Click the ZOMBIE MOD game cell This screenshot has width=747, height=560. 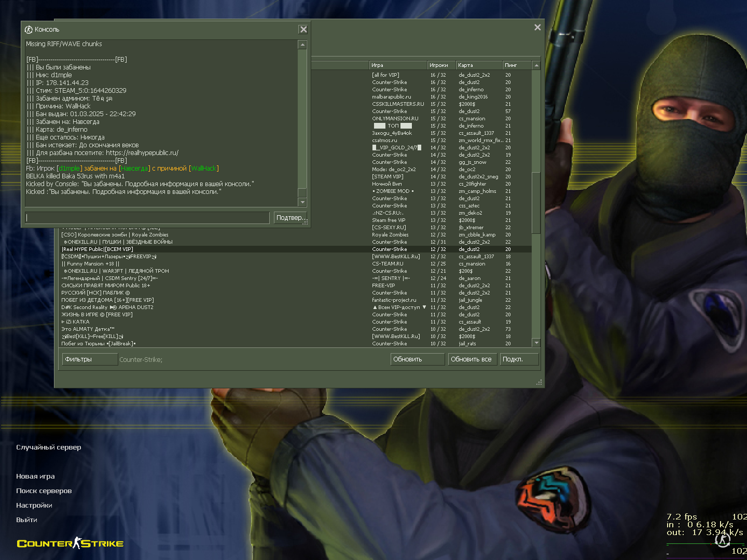coord(393,191)
